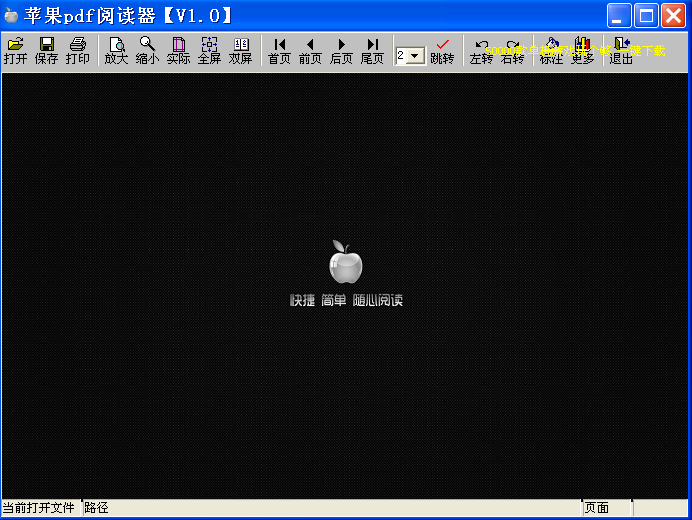This screenshot has height=520, width=692.
Task: Click the yellow 一键下载 ad link
Action: click(642, 51)
